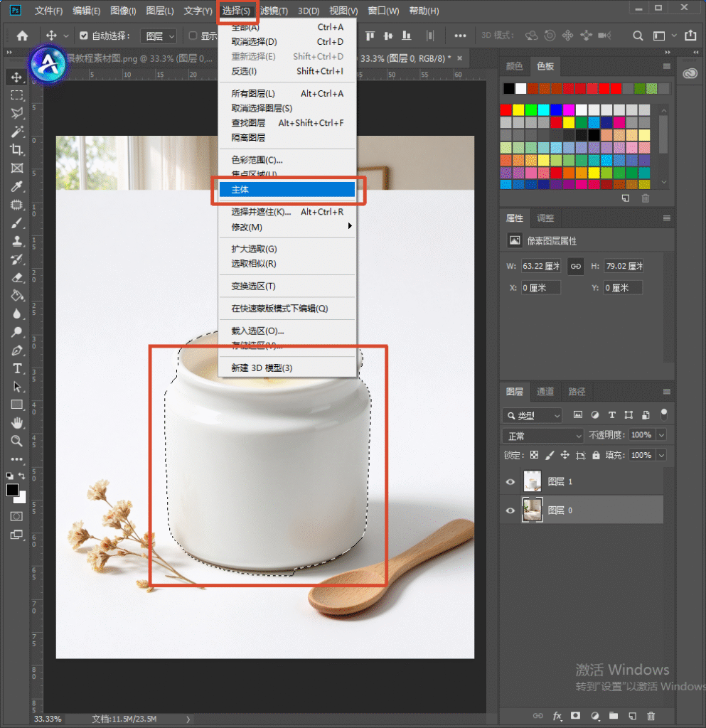706x728 pixels.
Task: Click 选择并遮住(K)... menu entry
Action: pos(287,212)
